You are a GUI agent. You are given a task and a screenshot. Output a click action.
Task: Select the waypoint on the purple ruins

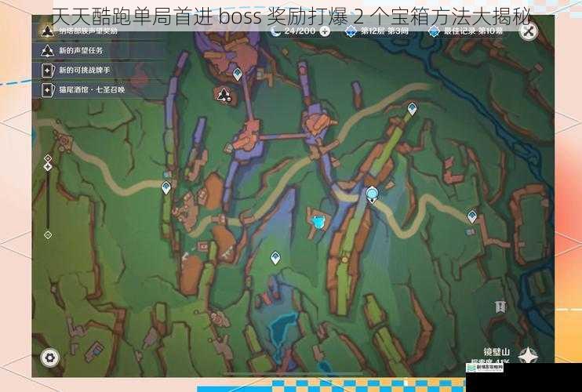pos(238,74)
